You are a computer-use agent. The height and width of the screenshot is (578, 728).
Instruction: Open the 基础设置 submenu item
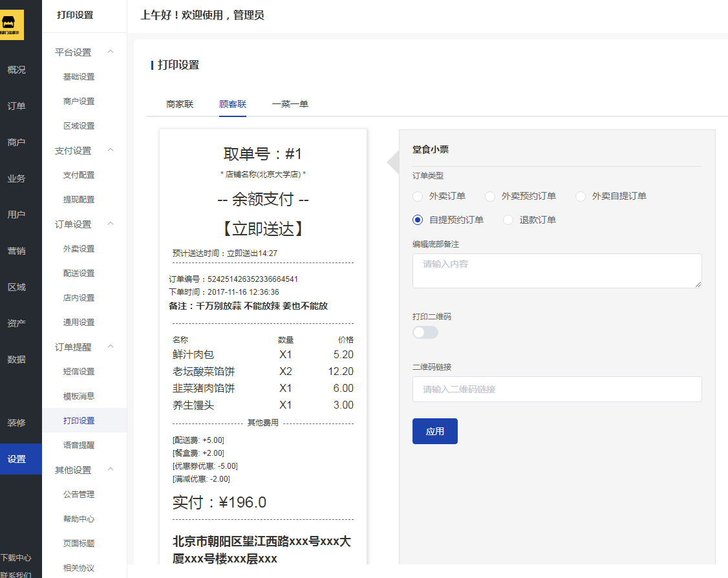point(79,76)
